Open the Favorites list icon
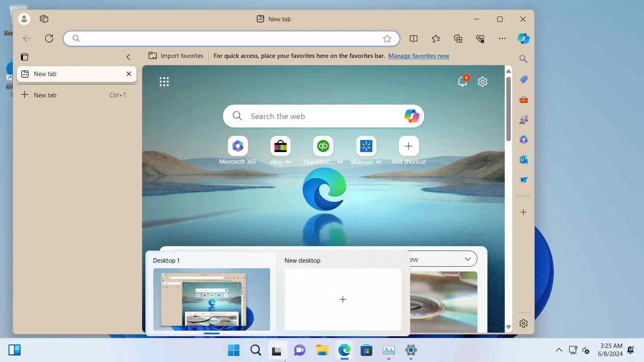644x362 pixels. click(436, 39)
